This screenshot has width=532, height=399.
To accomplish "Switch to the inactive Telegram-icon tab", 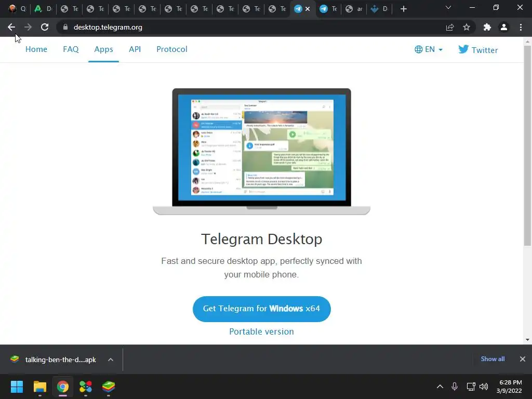I will point(328,9).
